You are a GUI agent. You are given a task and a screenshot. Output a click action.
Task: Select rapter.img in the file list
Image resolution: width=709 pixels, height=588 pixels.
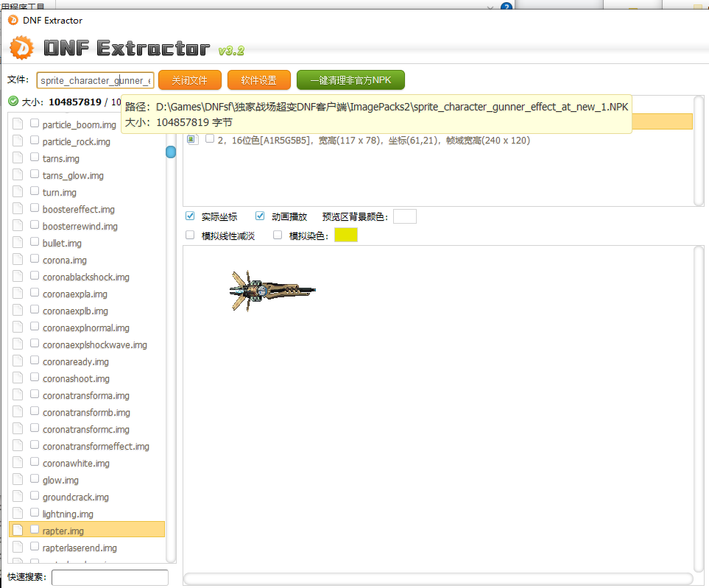click(x=63, y=531)
